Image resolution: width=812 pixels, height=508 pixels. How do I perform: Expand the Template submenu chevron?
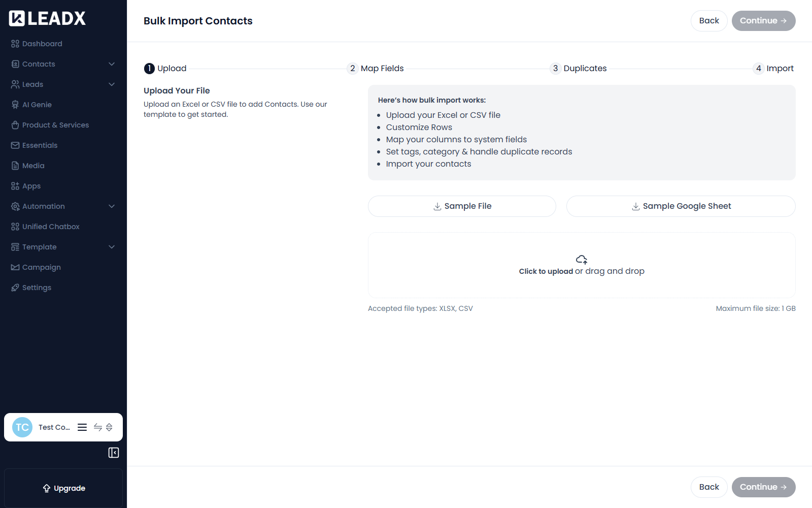pos(112,247)
